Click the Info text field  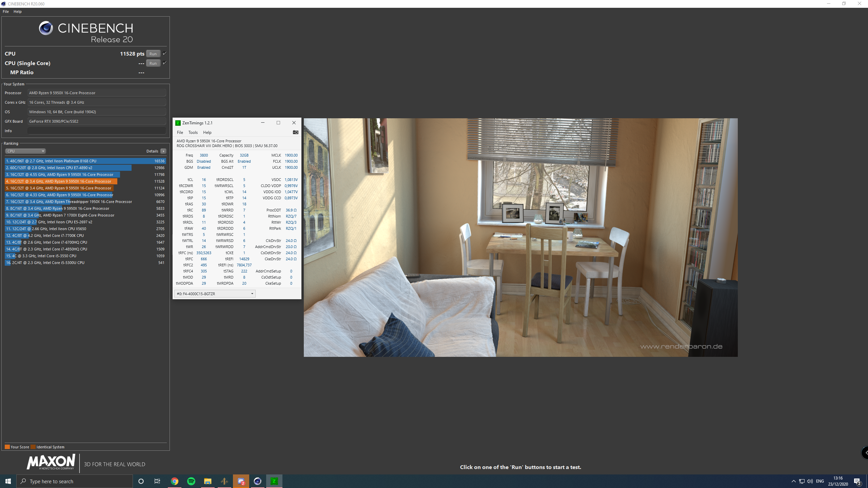(x=97, y=131)
